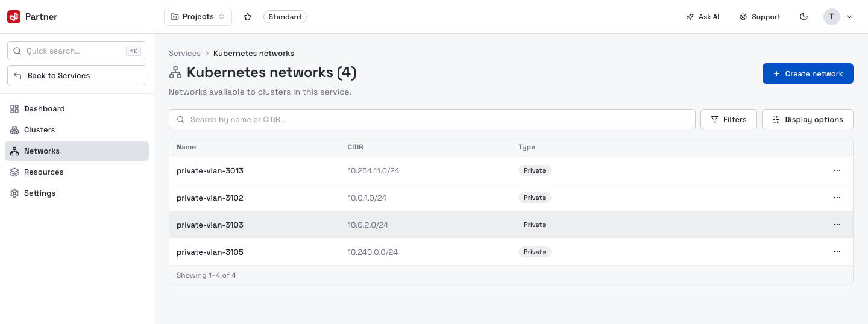
Task: Click the Kubernetes networks breadcrumb text
Action: coord(254,54)
